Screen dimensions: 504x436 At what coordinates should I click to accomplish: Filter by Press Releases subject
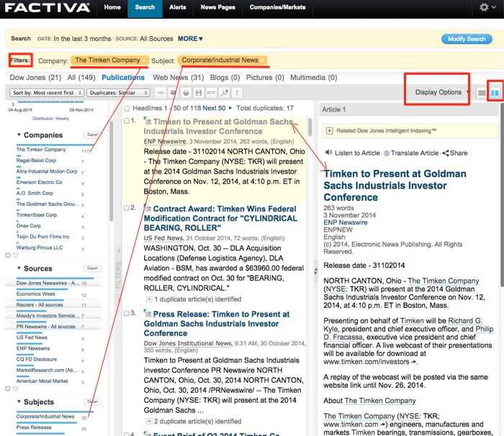34,427
